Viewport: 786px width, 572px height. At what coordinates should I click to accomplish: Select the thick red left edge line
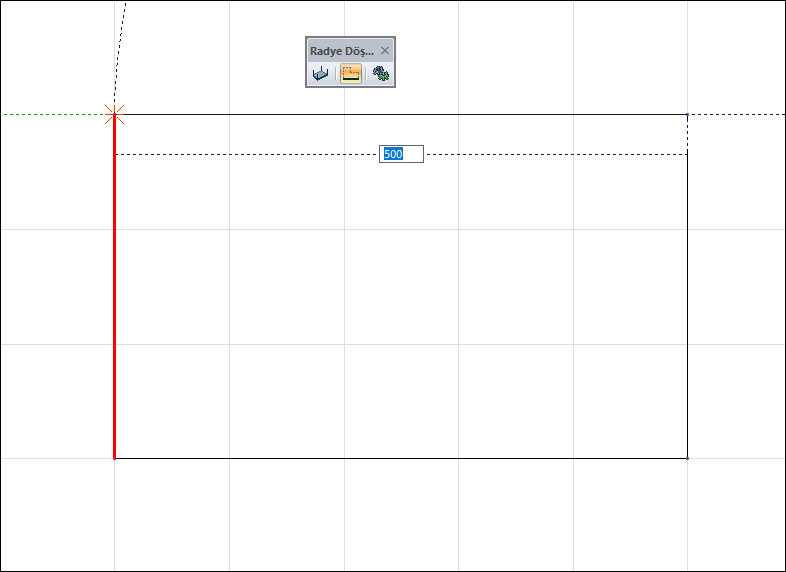[x=114, y=287]
